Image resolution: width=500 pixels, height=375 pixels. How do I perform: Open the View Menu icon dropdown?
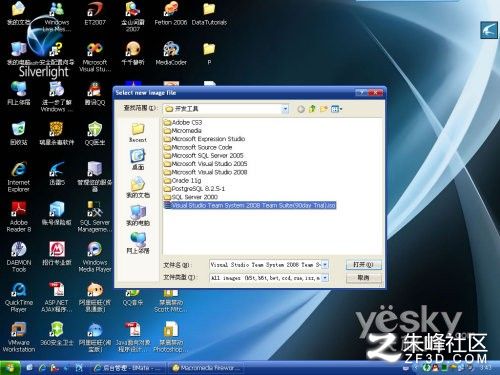(336, 109)
